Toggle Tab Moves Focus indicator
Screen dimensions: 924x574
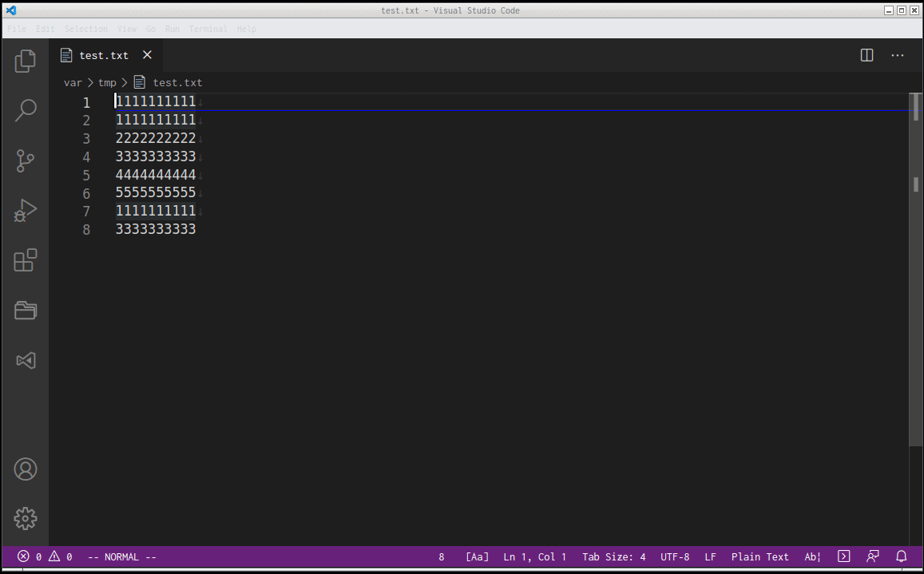812,556
